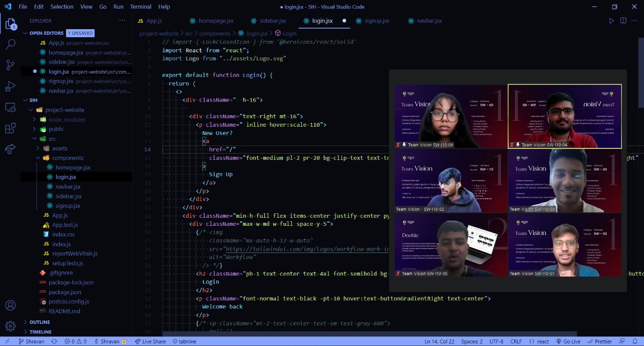Open the Manage gear menu

click(x=10, y=325)
